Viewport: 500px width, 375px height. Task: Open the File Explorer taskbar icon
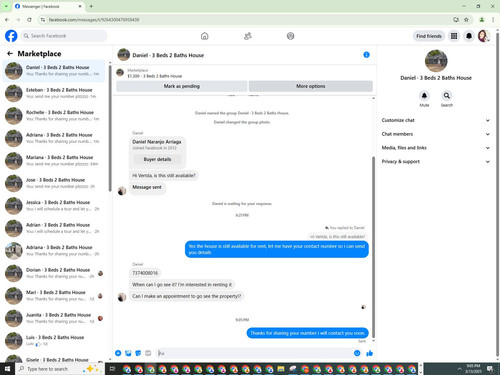pyautogui.click(x=281, y=369)
